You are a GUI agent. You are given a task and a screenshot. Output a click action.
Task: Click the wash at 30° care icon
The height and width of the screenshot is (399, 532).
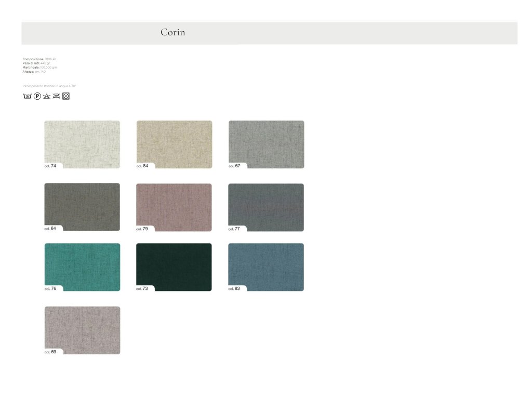tap(27, 96)
